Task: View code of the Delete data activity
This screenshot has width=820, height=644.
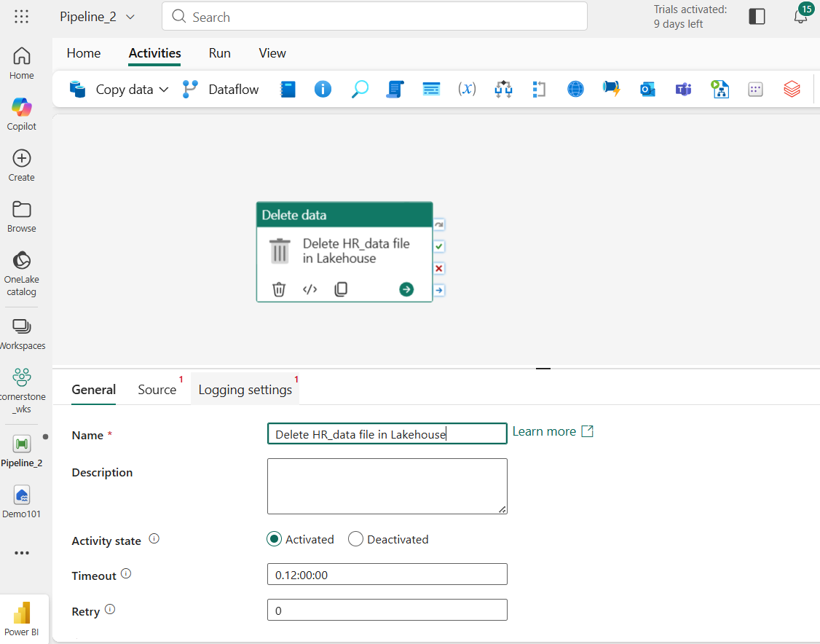Action: tap(310, 289)
